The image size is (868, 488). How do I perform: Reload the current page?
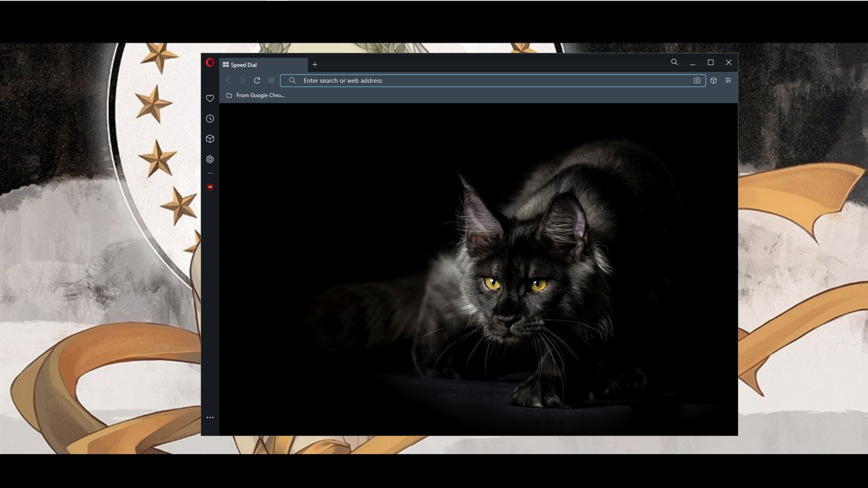[x=257, y=80]
